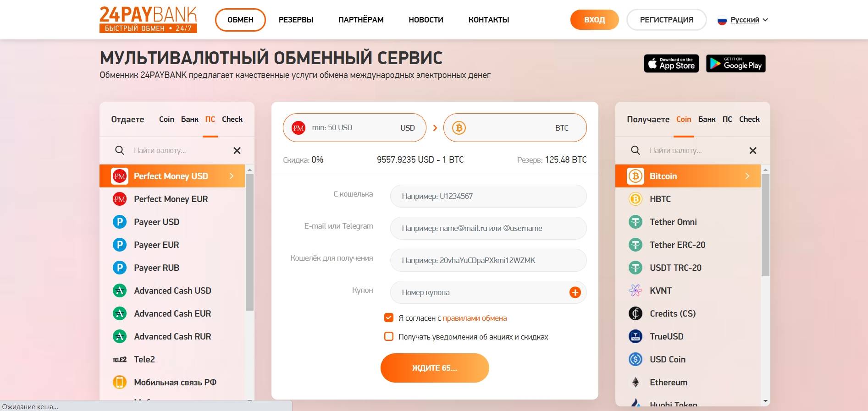Click the chevron on Perfect Money USD row

click(x=232, y=176)
